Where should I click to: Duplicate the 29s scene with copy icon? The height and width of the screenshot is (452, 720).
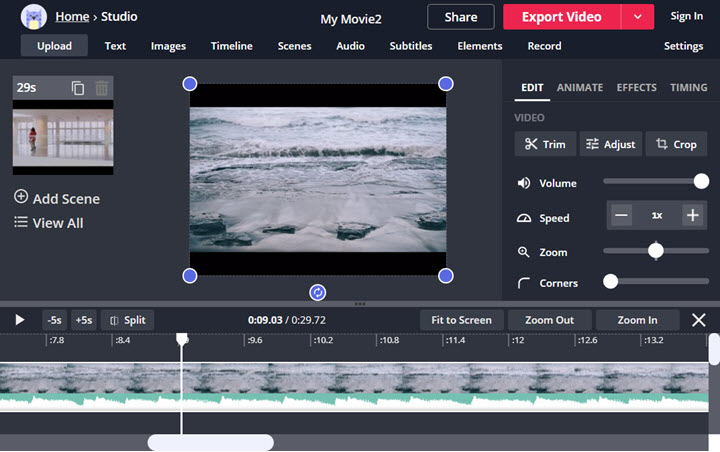78,88
